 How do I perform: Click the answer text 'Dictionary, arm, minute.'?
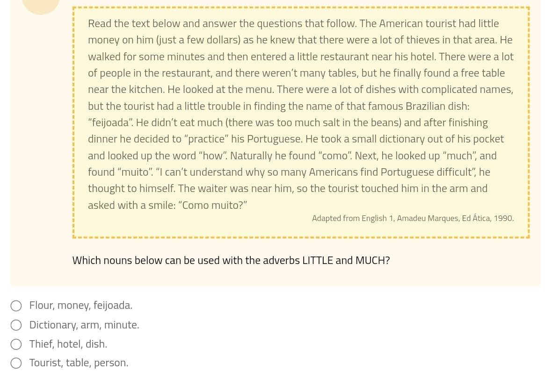[84, 325]
